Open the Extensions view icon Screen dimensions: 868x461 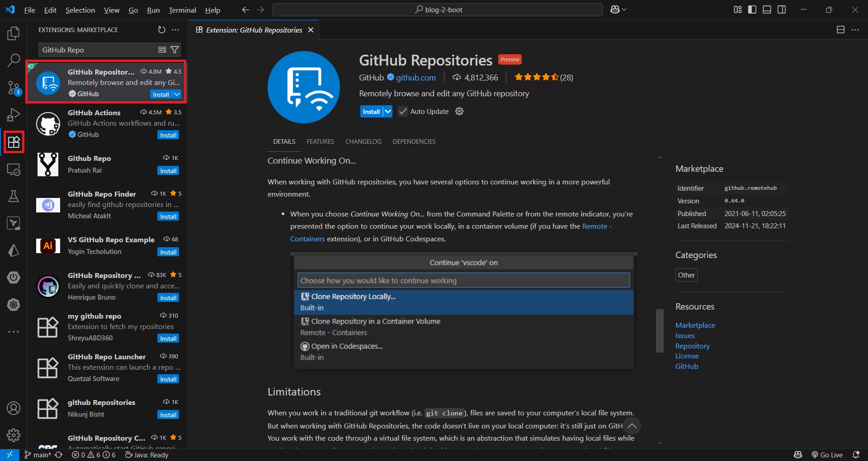coord(14,142)
